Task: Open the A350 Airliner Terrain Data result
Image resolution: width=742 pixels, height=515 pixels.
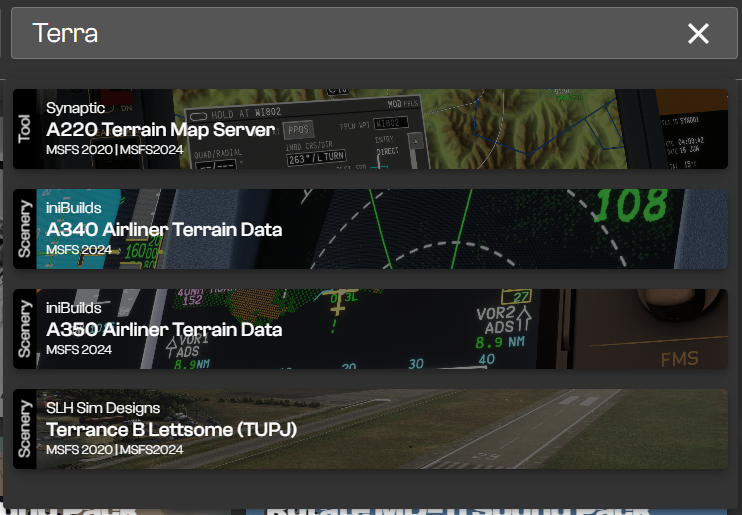Action: [370, 329]
